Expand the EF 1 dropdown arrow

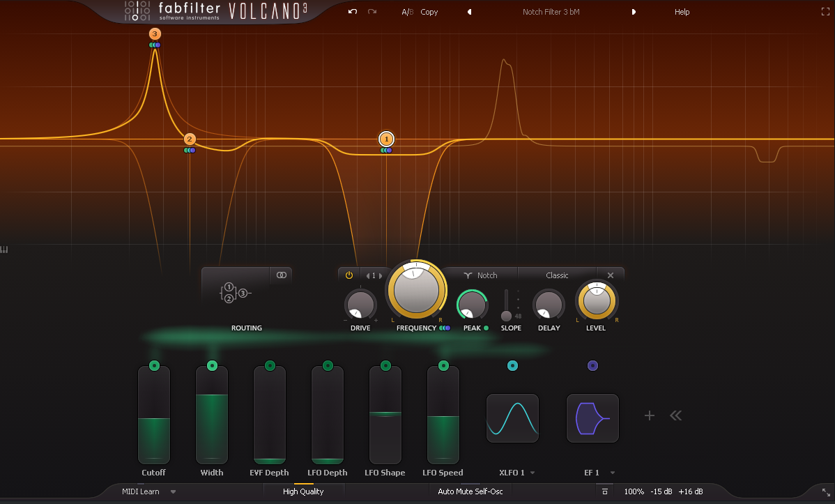[x=613, y=473]
